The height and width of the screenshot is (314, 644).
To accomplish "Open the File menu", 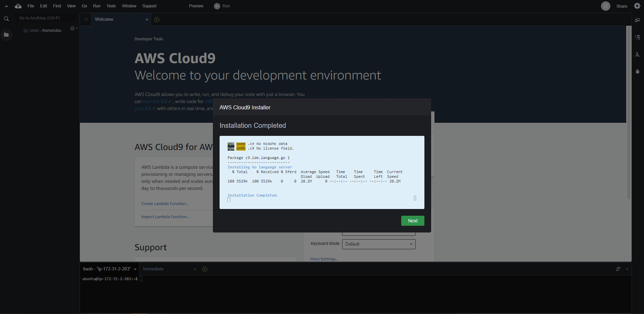I will click(x=31, y=6).
